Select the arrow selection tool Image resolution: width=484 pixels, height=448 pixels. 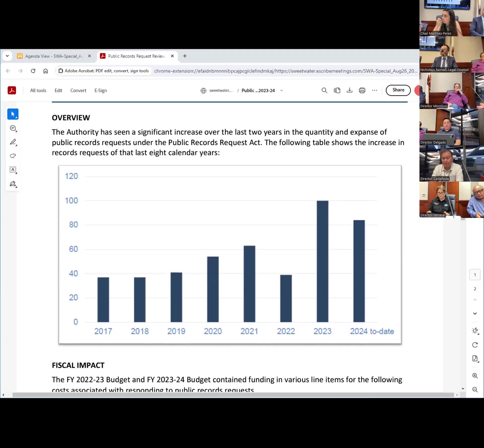(13, 114)
